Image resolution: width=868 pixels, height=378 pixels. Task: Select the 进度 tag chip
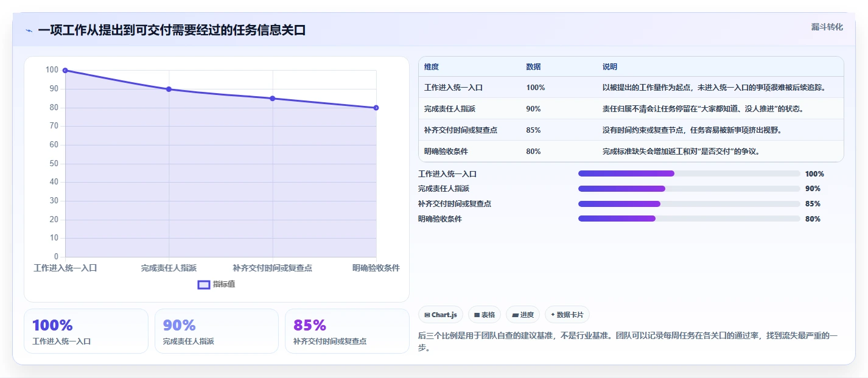523,315
